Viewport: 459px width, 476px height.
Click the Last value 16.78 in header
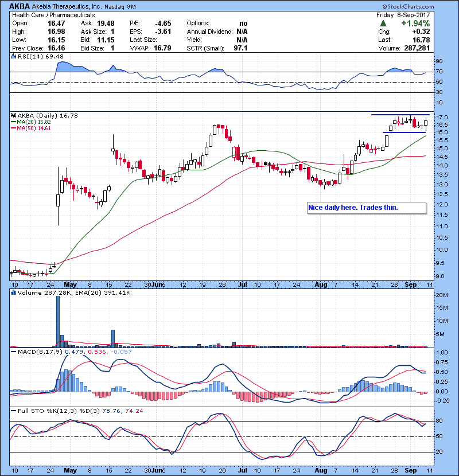[x=421, y=40]
